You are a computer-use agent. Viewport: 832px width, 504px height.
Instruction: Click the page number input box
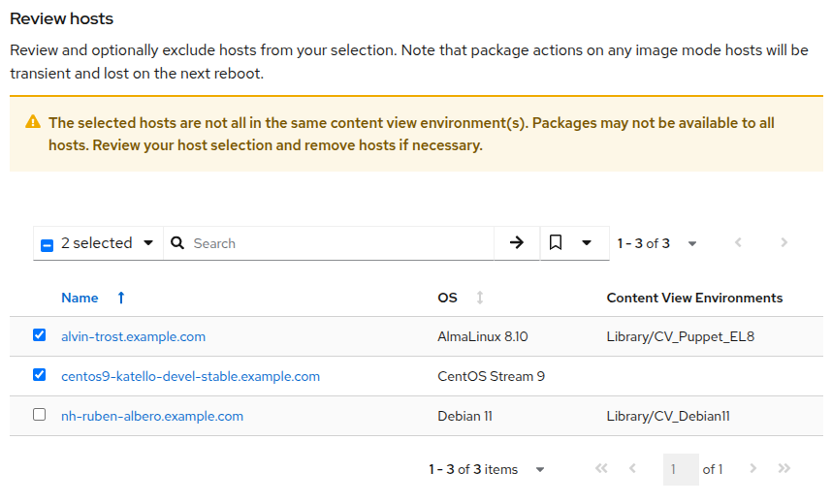click(681, 469)
